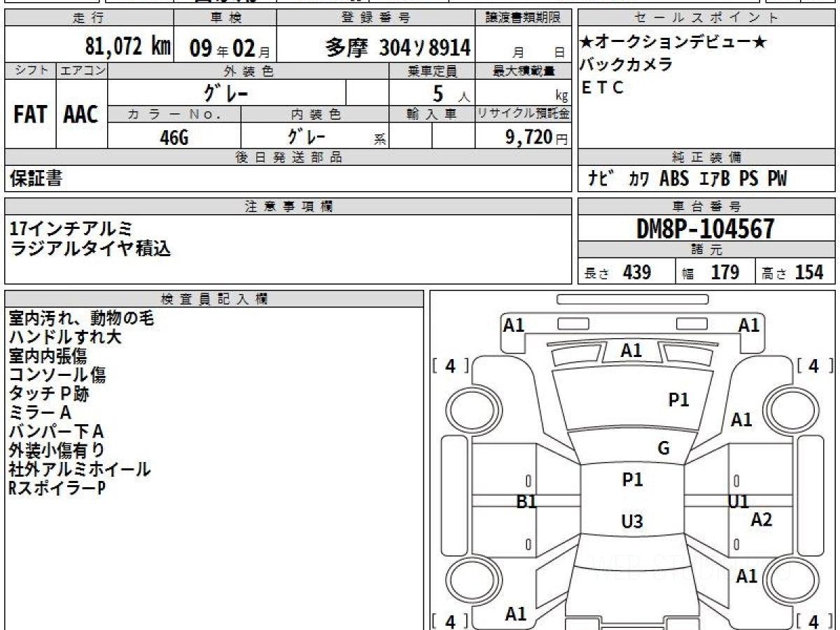The image size is (840, 630).
Task: Click the height value 154
Action: tap(809, 273)
